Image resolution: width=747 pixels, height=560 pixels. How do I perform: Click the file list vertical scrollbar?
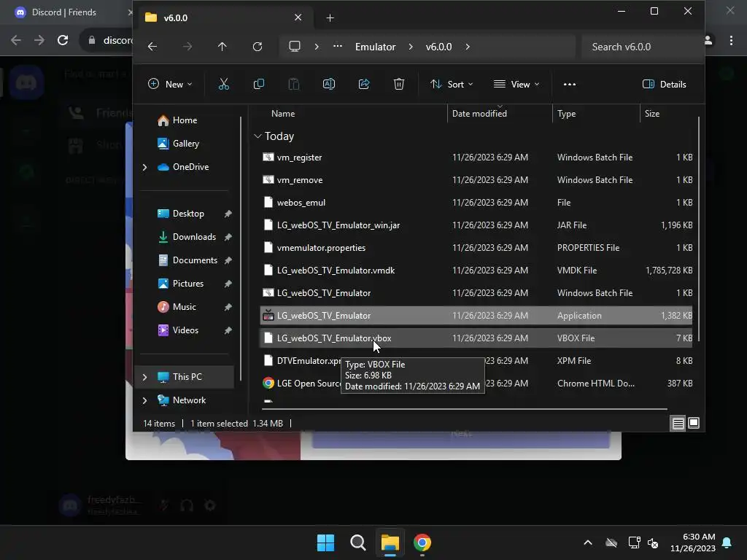pos(698,228)
